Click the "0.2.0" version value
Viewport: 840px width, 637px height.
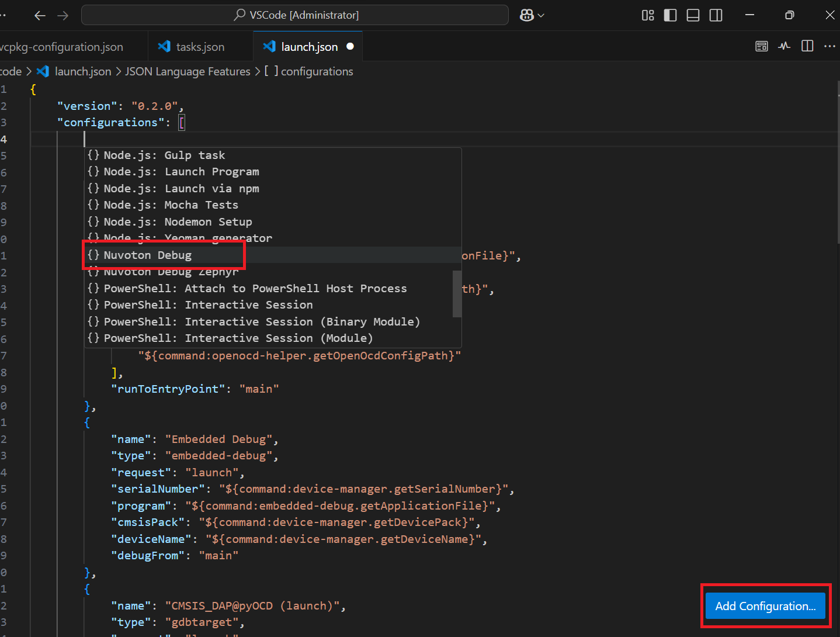154,106
